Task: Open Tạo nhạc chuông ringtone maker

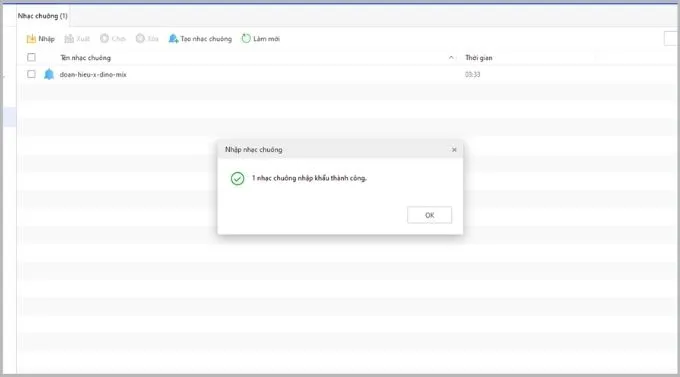Action: pyautogui.click(x=200, y=39)
